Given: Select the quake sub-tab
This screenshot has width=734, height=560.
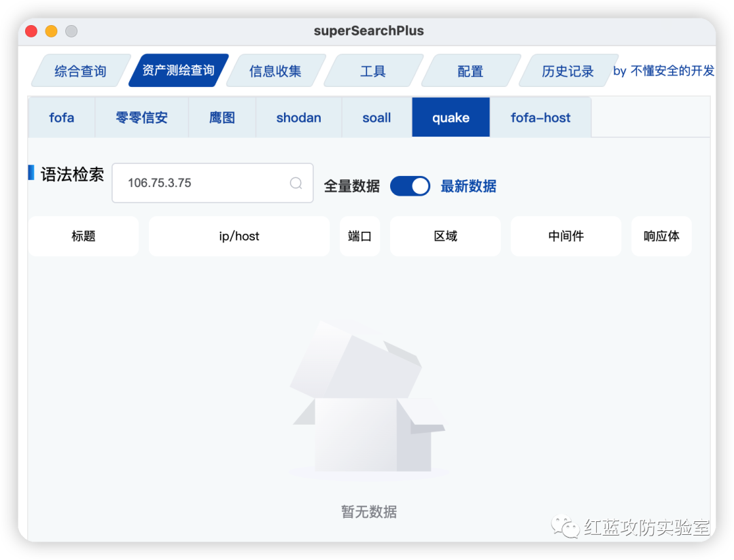Looking at the screenshot, I should [451, 118].
